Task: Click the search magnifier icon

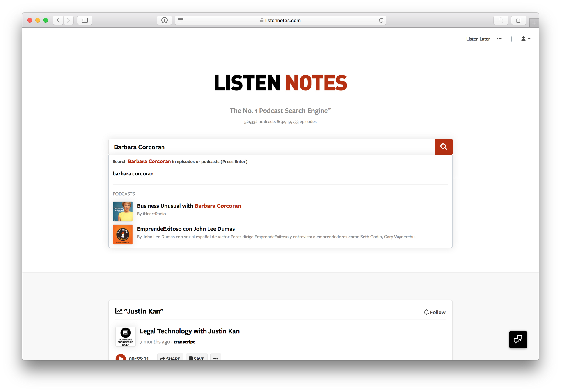Action: pos(444,147)
